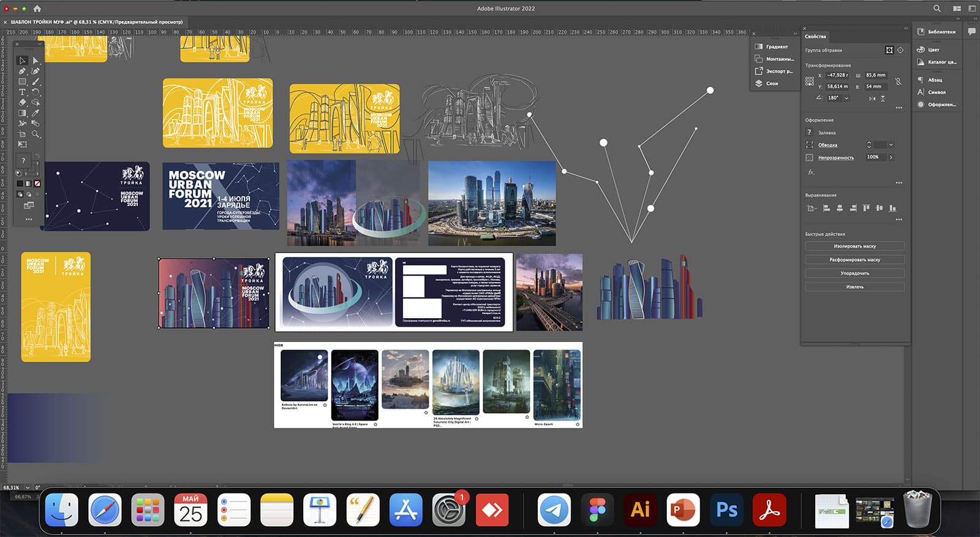This screenshot has width=980, height=537.
Task: Open the rotation angle dropdown
Action: 846,98
